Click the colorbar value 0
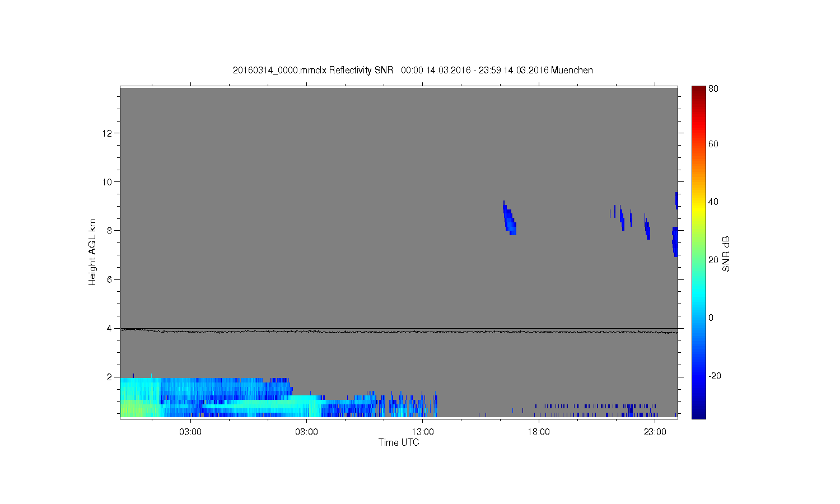The height and width of the screenshot is (504, 840). (x=711, y=318)
